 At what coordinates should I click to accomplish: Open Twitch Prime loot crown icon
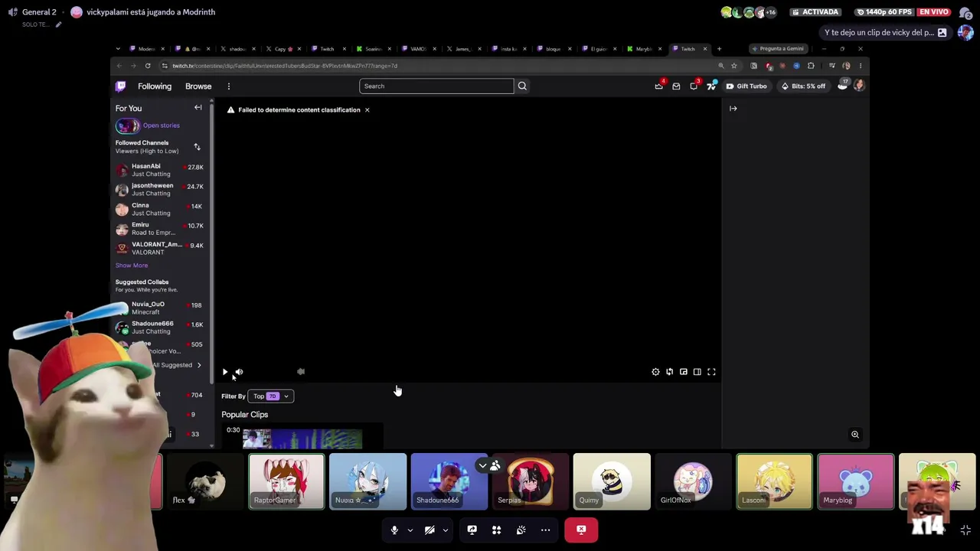[x=658, y=86]
